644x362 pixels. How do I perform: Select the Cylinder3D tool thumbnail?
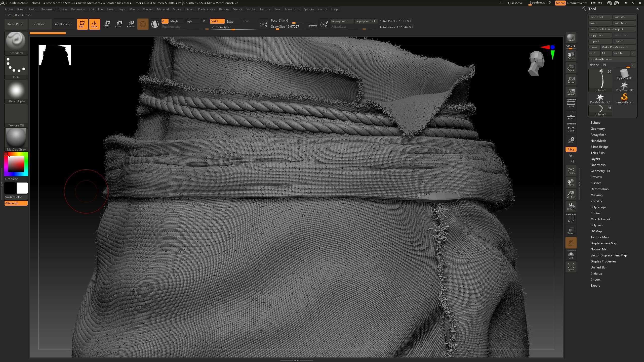click(x=624, y=75)
